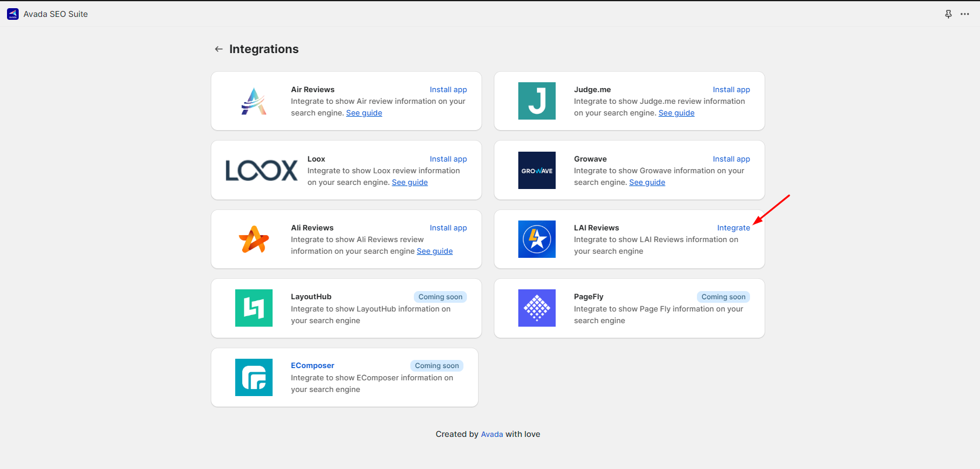
Task: Open See guide link for Judge.me
Action: coord(676,113)
